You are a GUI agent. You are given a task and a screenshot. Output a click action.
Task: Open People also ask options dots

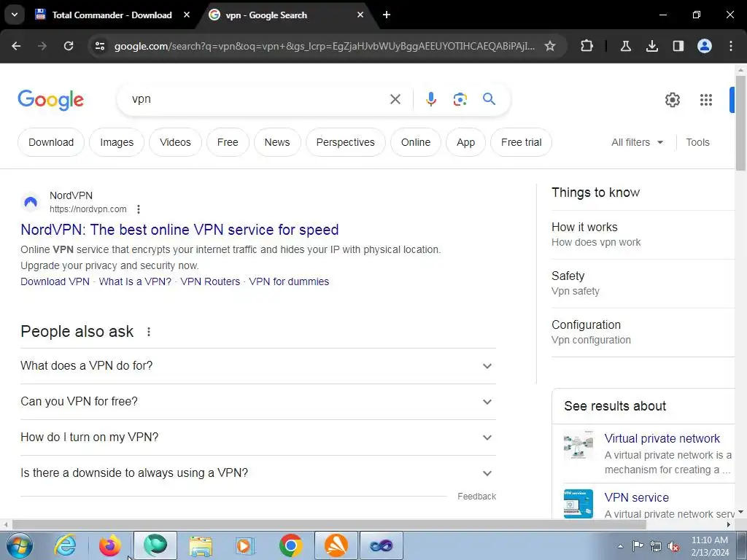tap(149, 332)
